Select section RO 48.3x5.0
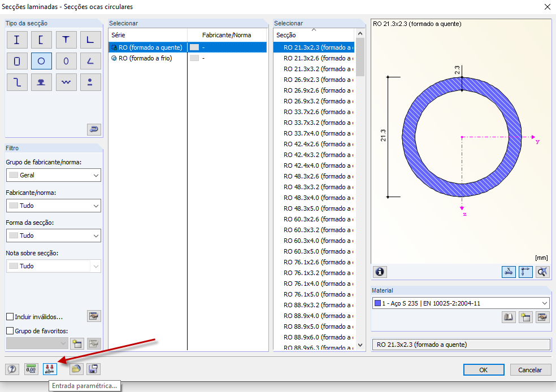The height and width of the screenshot is (392, 556). click(314, 208)
